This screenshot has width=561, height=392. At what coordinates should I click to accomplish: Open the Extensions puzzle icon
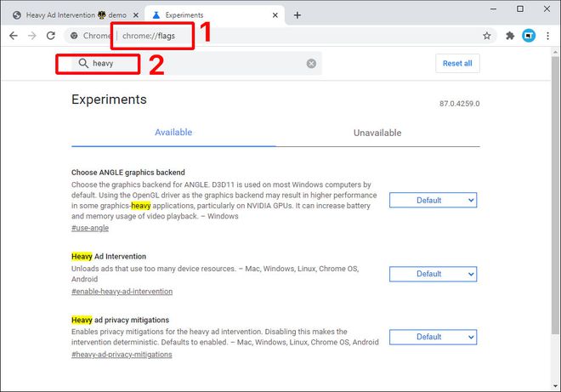click(x=510, y=36)
